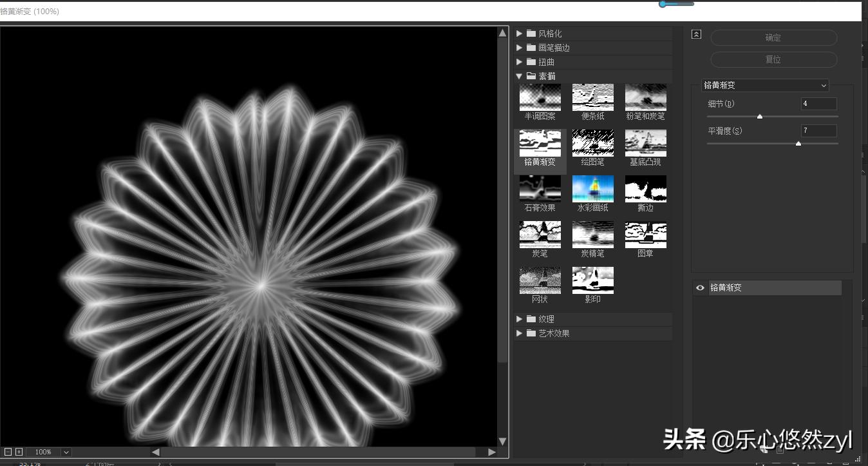Image resolution: width=868 pixels, height=466 pixels.
Task: Click the 平滑度 slider handle
Action: [798, 144]
